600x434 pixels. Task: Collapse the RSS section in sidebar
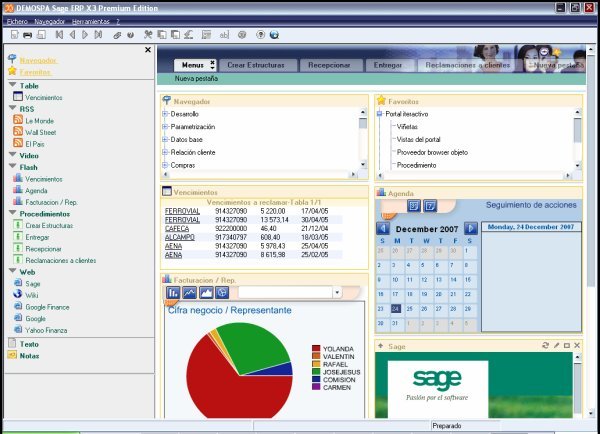(x=13, y=108)
